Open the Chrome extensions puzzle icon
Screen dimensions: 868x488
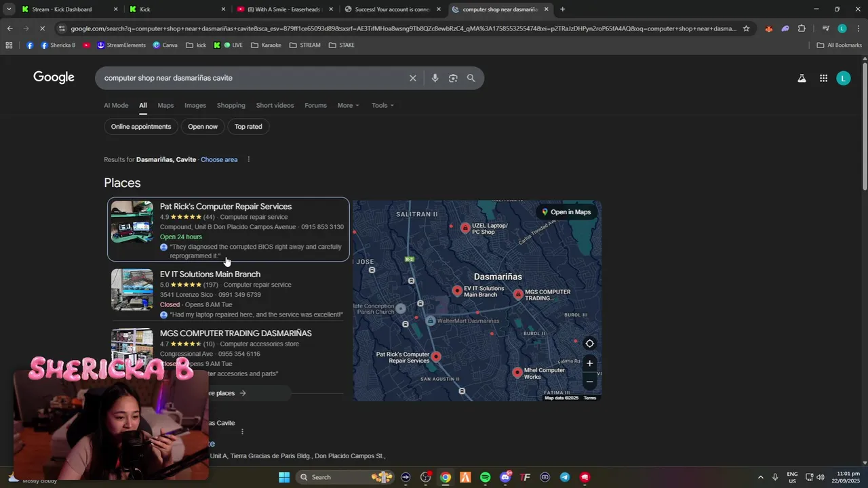802,28
